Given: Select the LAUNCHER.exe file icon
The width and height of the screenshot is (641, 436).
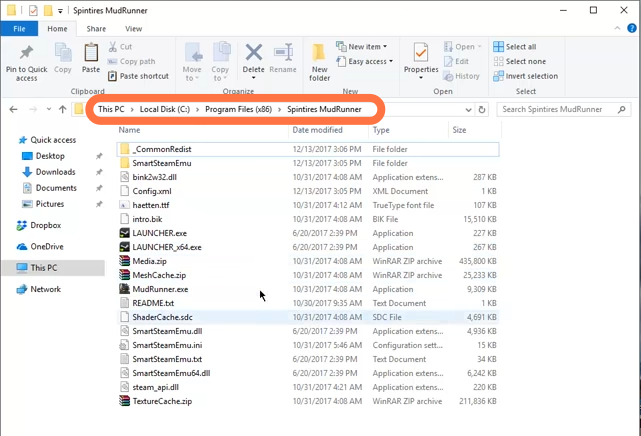Looking at the screenshot, I should [x=124, y=233].
